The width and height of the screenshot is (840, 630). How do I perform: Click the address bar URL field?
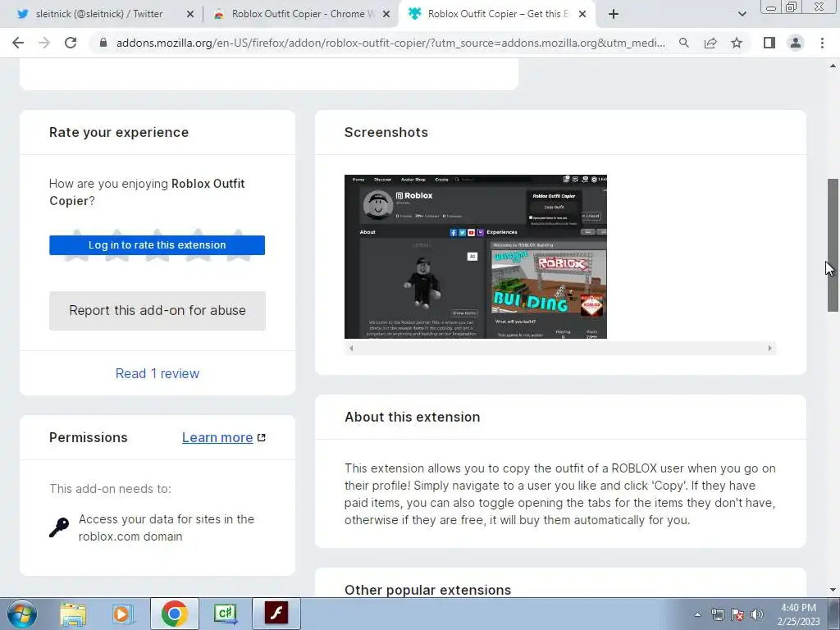[390, 43]
